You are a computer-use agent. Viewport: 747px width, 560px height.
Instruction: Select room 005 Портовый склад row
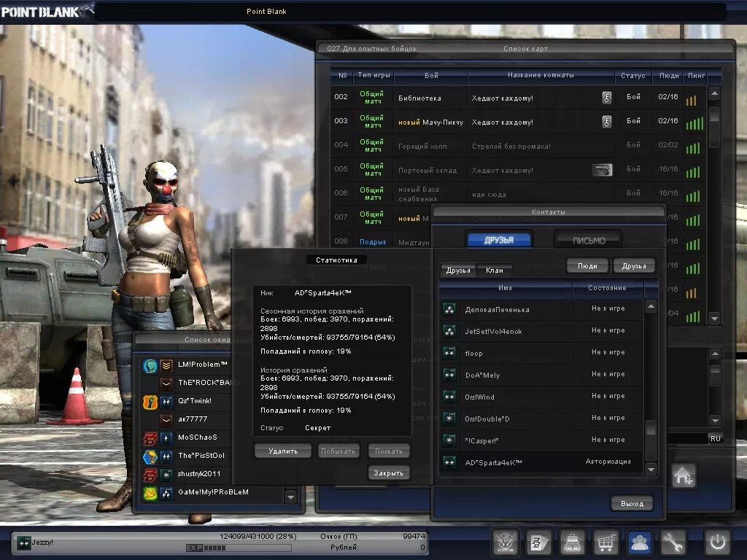519,169
